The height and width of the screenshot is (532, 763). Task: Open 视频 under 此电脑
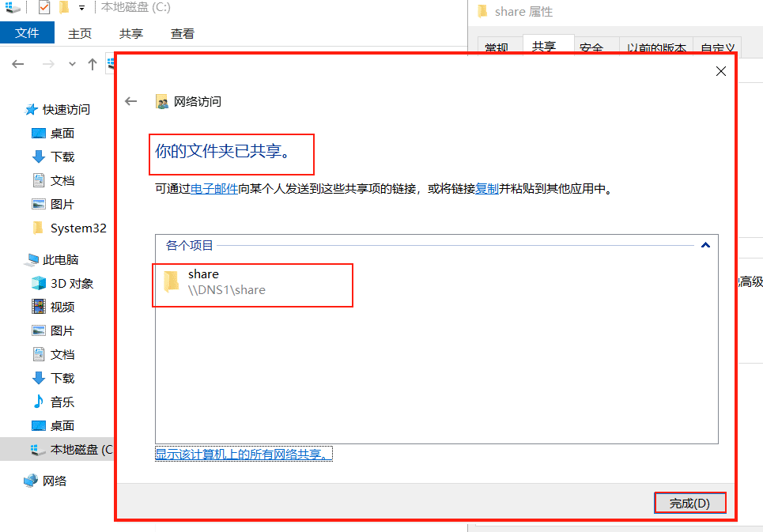[62, 308]
